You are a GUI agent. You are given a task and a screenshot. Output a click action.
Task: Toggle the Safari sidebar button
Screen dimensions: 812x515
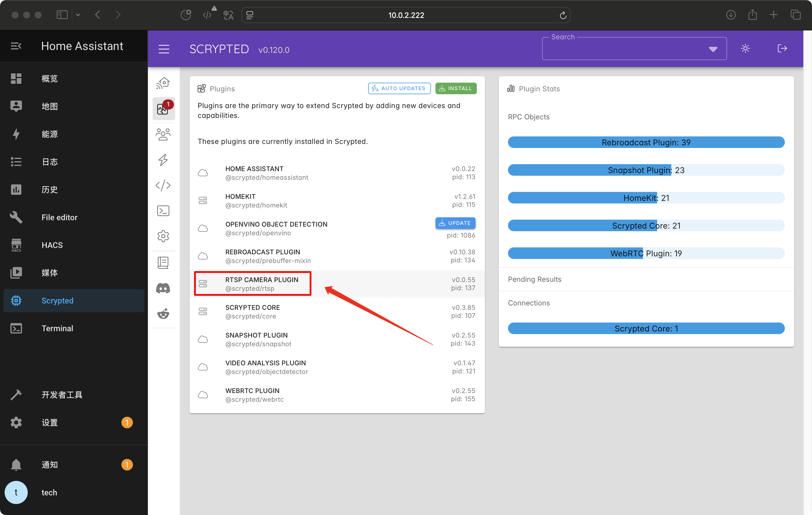pos(62,15)
